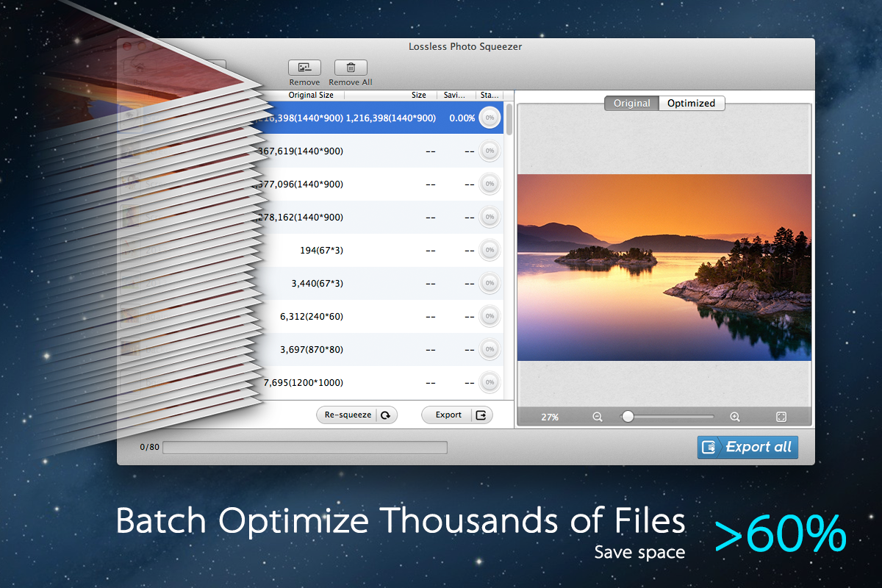The width and height of the screenshot is (882, 588).
Task: Click the Sta... column header
Action: [x=490, y=95]
